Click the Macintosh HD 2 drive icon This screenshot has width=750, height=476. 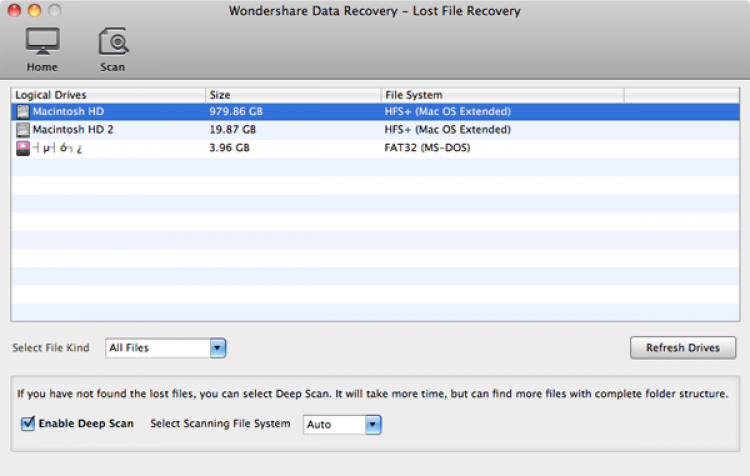pos(22,130)
